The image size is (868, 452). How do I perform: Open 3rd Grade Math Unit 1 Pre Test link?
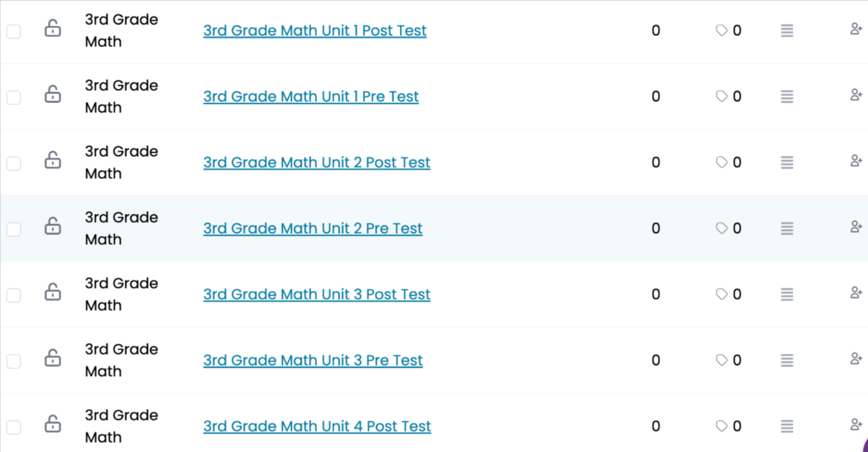point(311,97)
